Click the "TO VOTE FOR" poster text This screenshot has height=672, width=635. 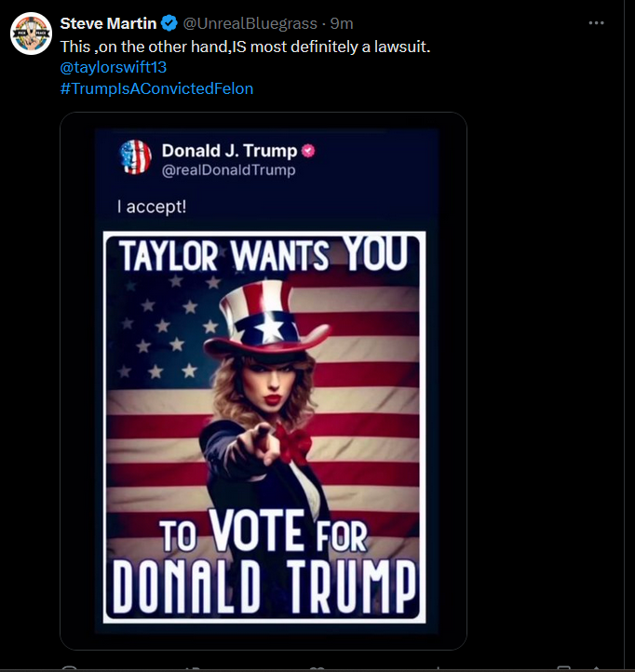pyautogui.click(x=263, y=535)
